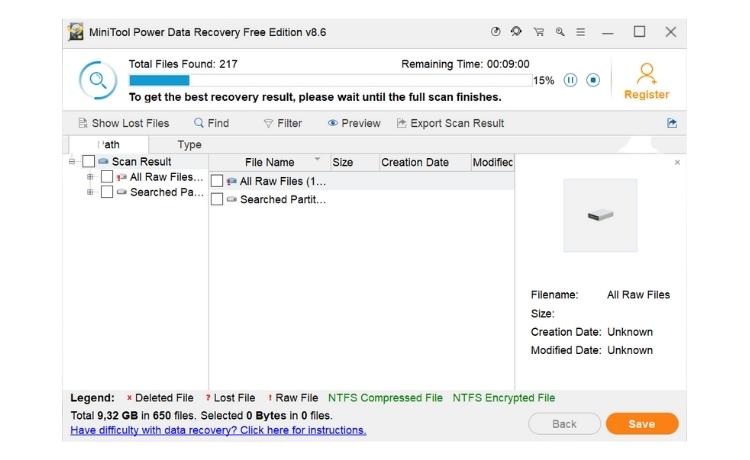Click the Deleted File legend entry
Image resolution: width=750 pixels, height=460 pixels.
160,398
